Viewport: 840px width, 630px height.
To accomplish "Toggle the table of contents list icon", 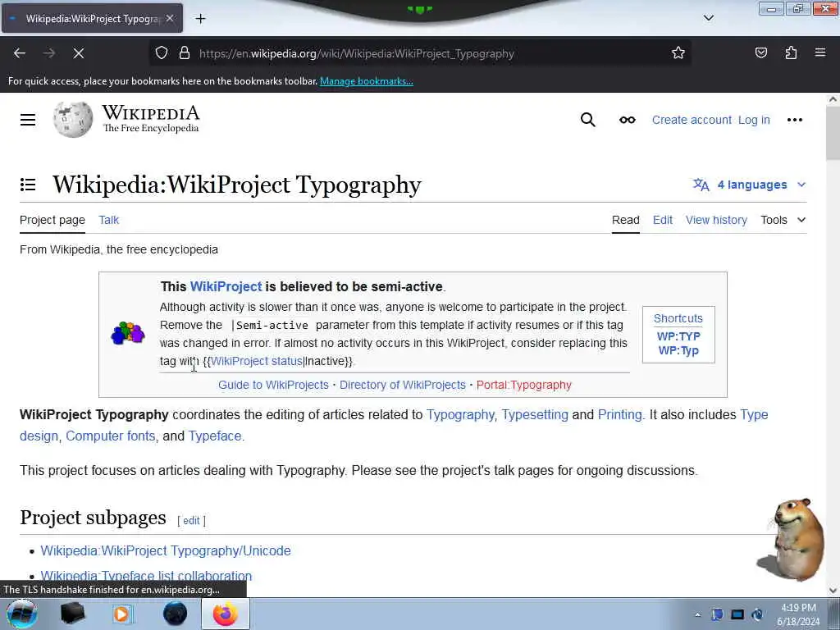I will coord(28,185).
